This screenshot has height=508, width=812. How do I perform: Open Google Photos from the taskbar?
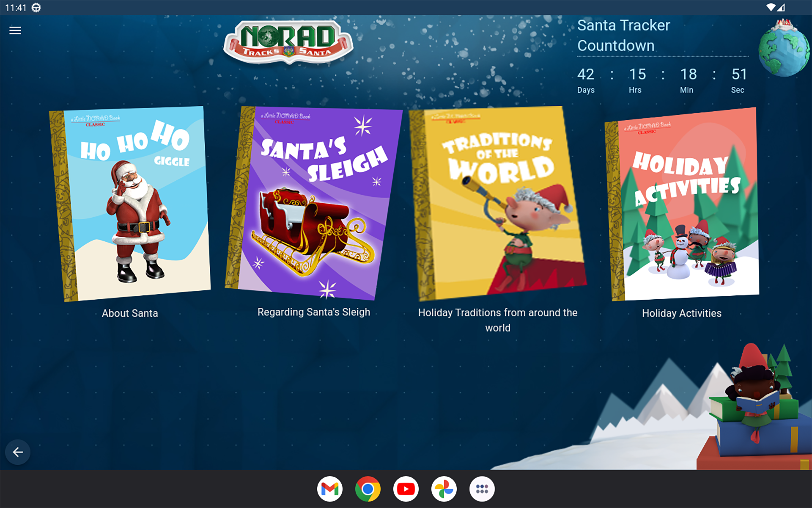444,489
